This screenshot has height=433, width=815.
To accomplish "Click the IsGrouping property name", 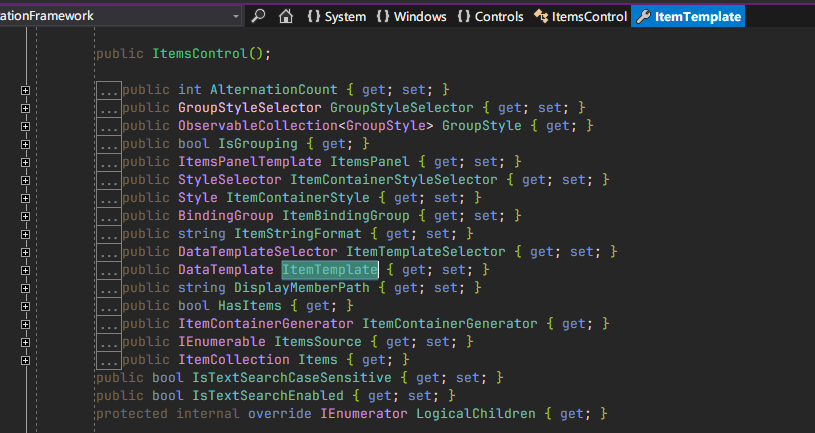I will point(258,144).
